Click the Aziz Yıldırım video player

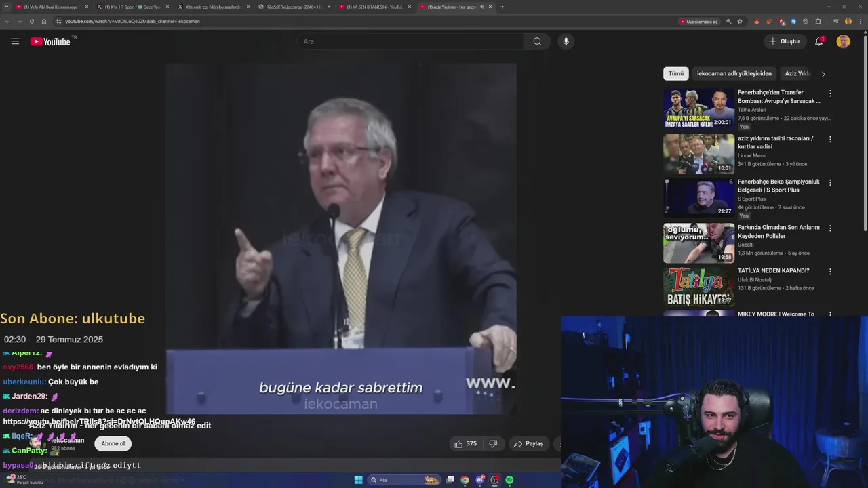click(x=341, y=239)
